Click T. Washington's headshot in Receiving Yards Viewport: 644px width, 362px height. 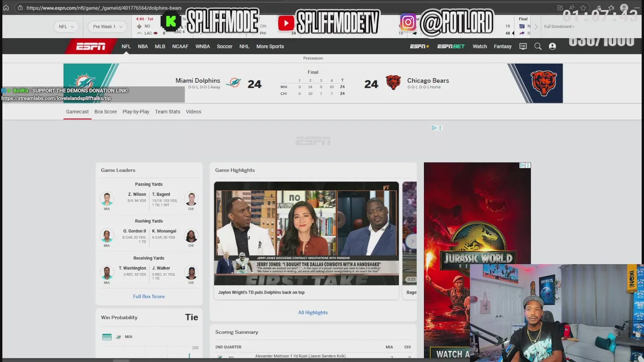click(x=107, y=273)
